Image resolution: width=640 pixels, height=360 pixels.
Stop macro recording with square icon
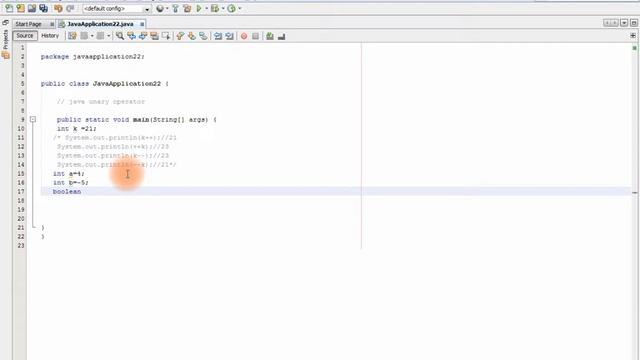256,36
